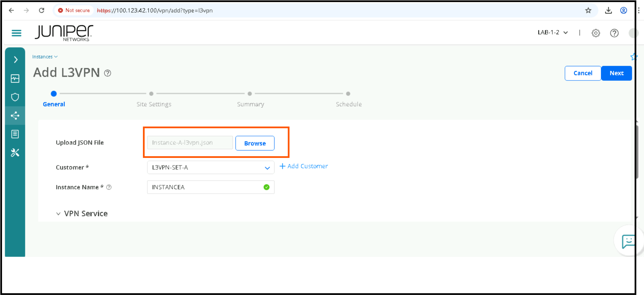Screen dimensions: 644x295
Task: Open the monitoring sidebar icon
Action: [15, 78]
